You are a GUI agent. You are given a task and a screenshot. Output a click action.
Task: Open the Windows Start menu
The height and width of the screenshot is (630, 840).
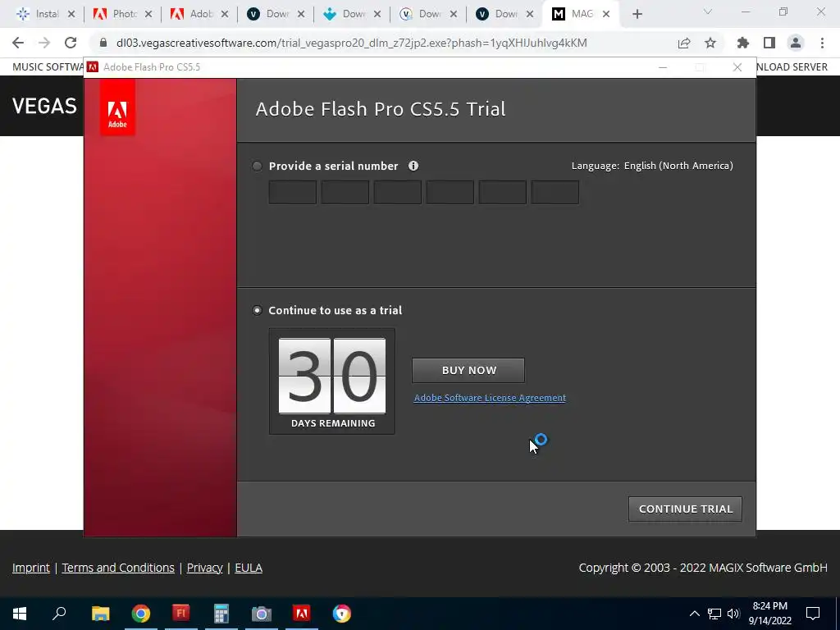pos(20,614)
